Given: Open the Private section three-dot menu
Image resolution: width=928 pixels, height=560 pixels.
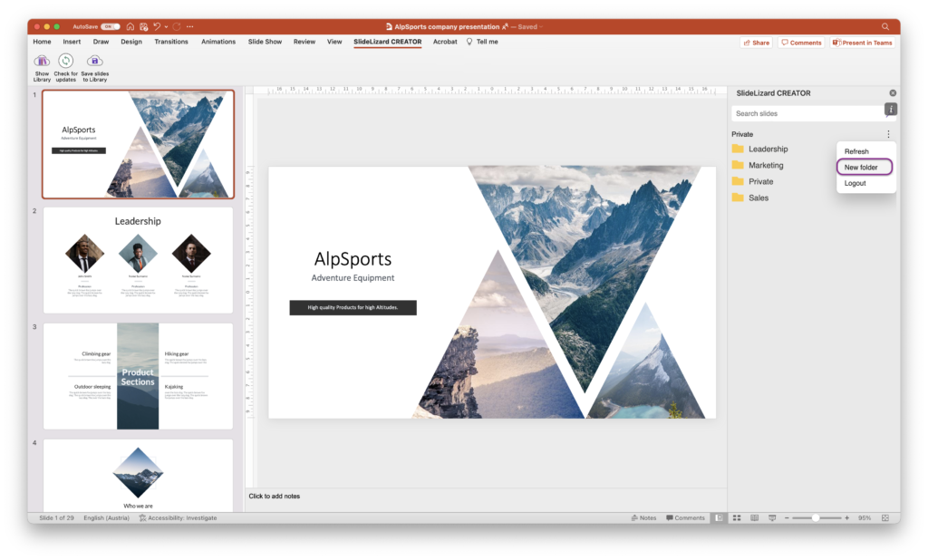Looking at the screenshot, I should (888, 134).
